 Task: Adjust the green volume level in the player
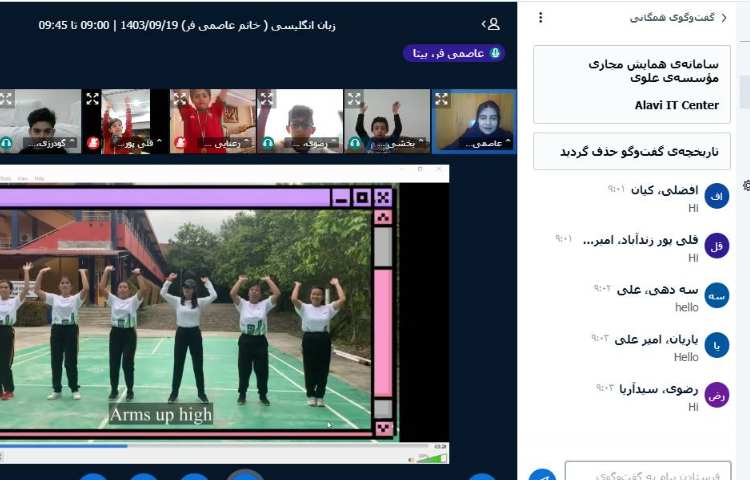click(431, 458)
